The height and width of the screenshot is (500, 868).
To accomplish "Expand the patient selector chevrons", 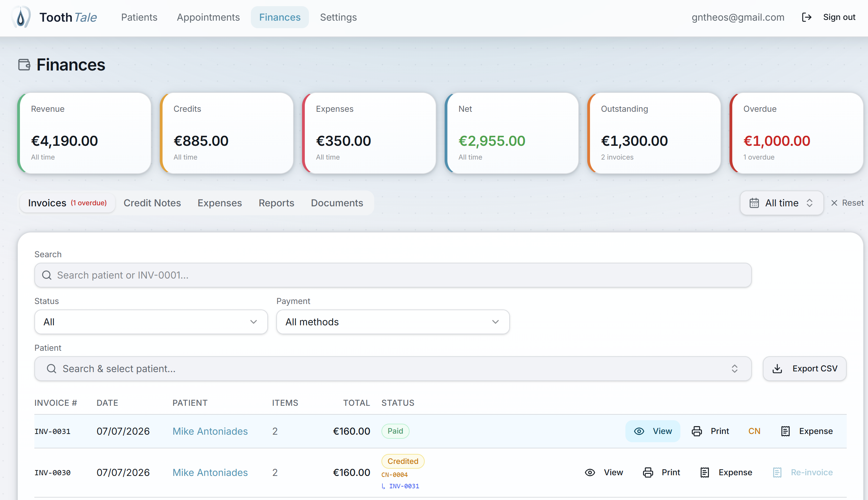I will [x=735, y=369].
